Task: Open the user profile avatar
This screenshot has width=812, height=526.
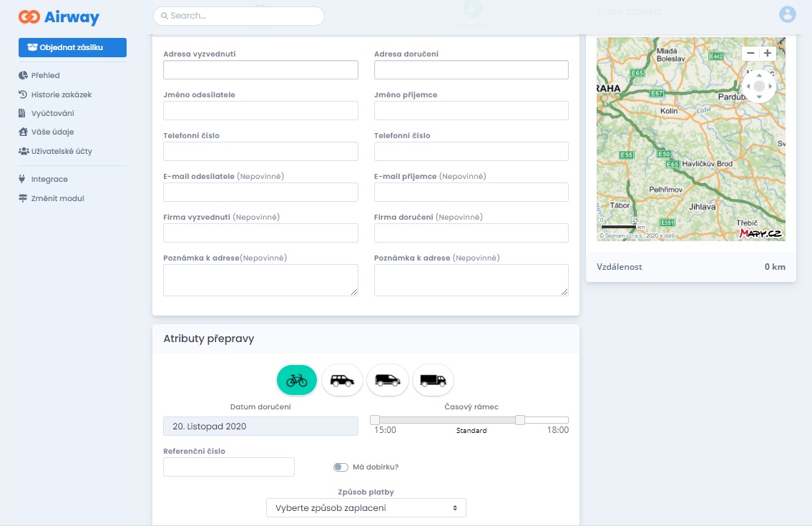Action: coord(788,14)
